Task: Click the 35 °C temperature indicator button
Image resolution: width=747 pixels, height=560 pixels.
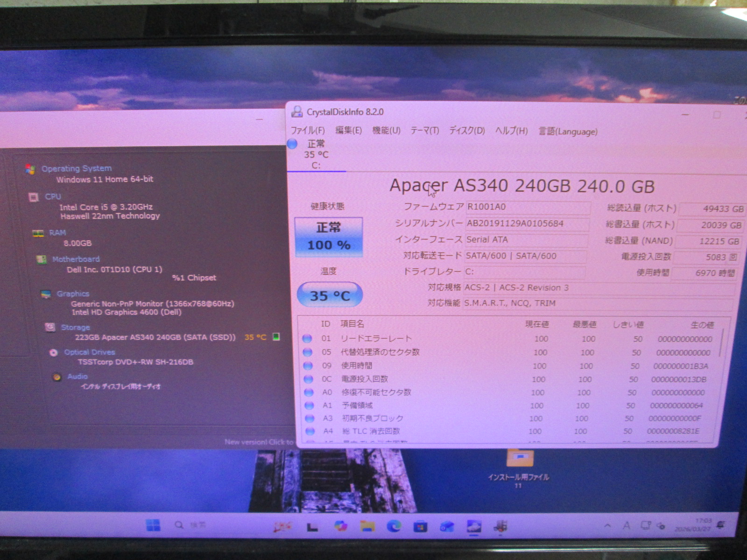Action: click(x=330, y=295)
